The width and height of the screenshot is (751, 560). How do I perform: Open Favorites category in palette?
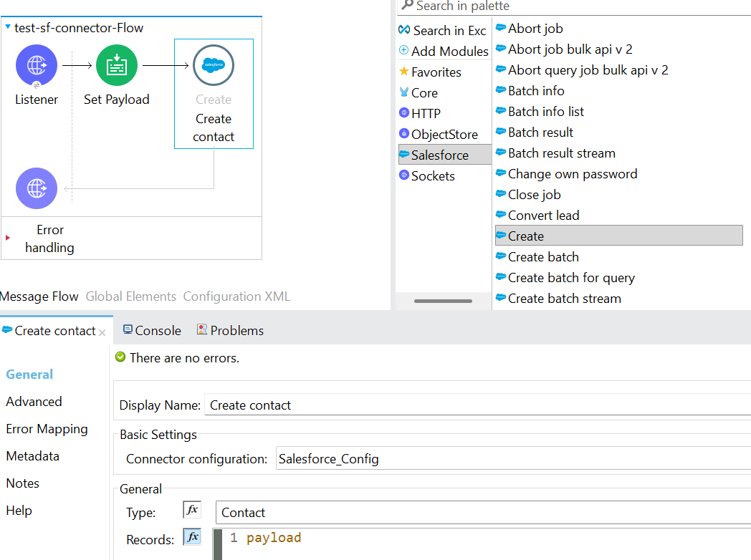point(430,72)
